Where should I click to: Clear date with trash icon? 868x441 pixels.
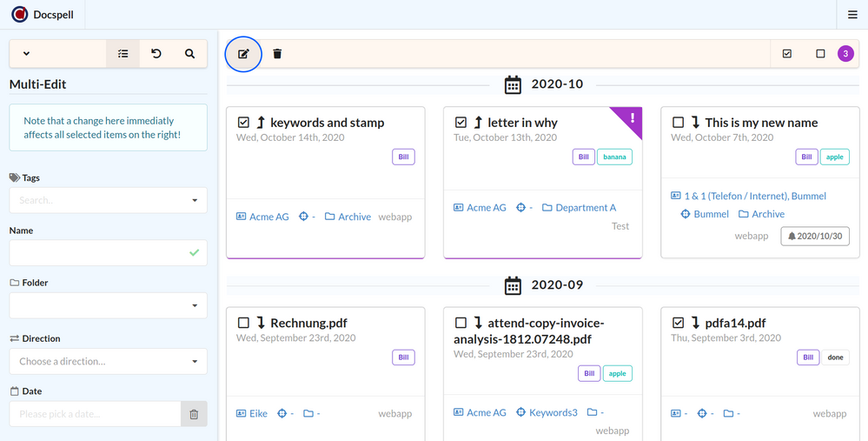(x=194, y=414)
